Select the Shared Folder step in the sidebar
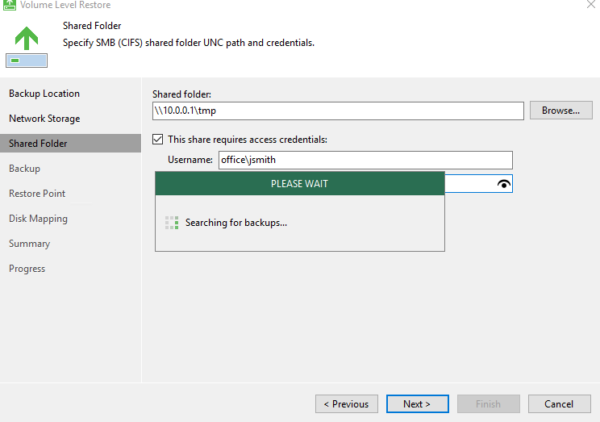 coord(40,143)
